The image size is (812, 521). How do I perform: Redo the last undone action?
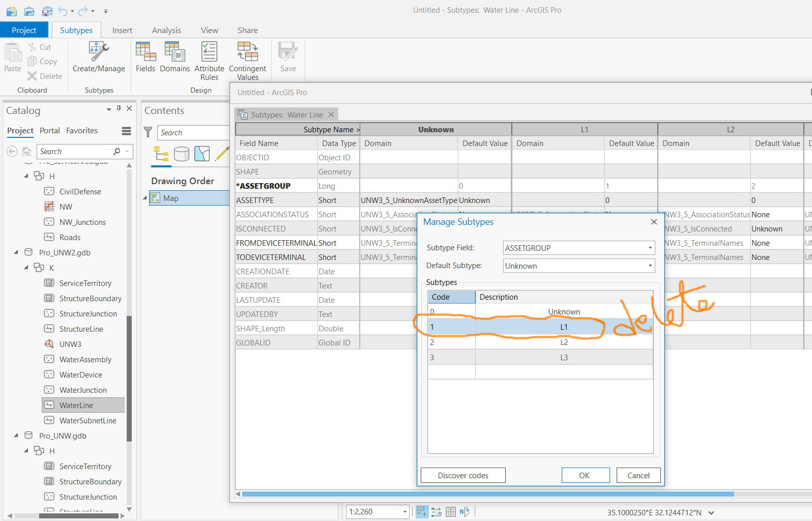[x=83, y=11]
